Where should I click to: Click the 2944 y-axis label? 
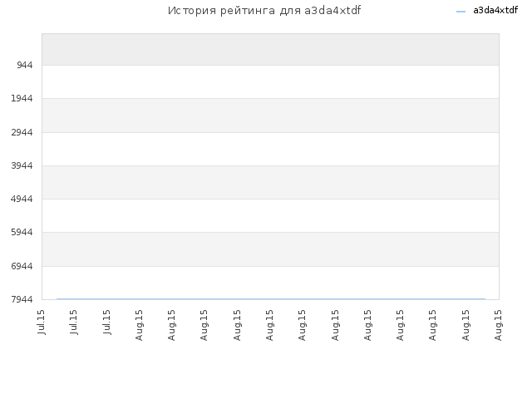22,132
